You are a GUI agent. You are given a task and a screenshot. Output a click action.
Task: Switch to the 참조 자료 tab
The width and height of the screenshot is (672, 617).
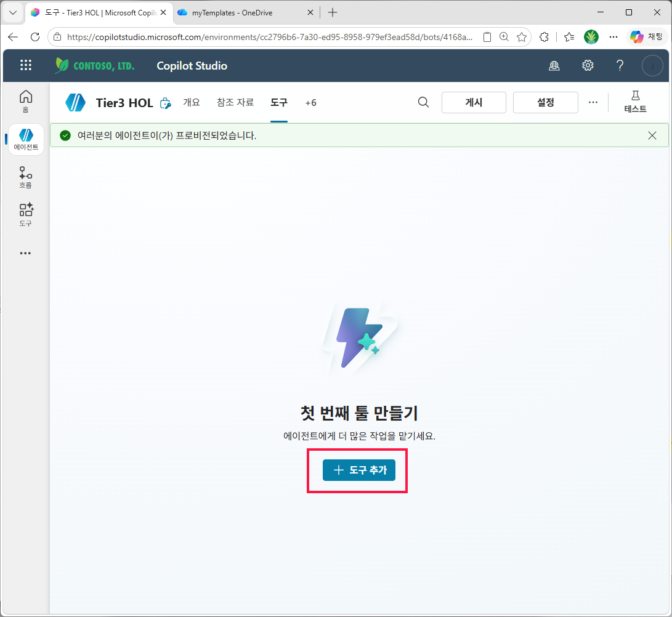(x=235, y=102)
